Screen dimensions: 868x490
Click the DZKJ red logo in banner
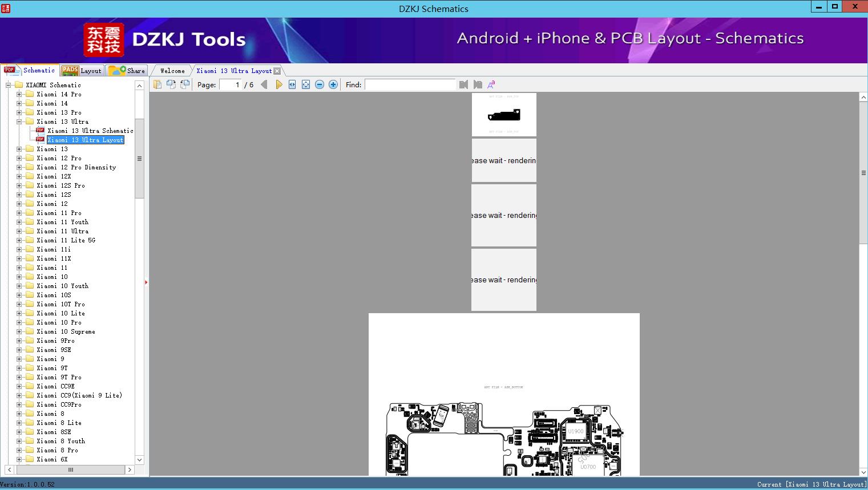coord(104,40)
